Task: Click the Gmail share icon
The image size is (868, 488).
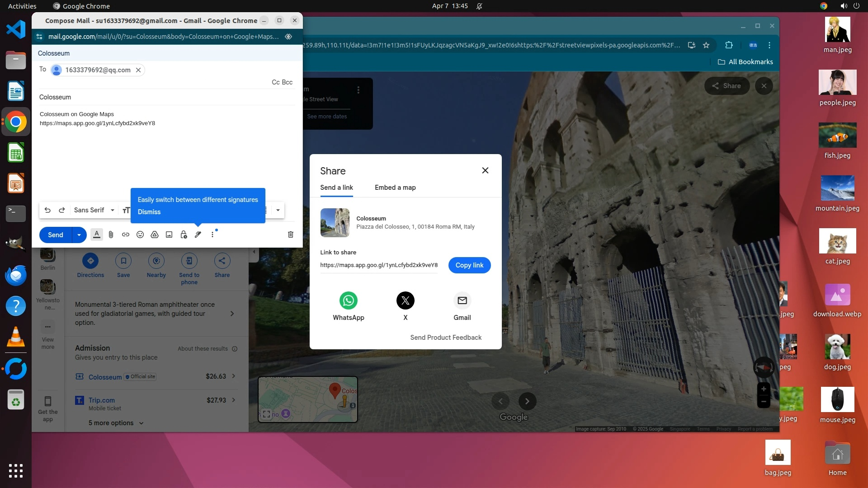Action: tap(462, 300)
